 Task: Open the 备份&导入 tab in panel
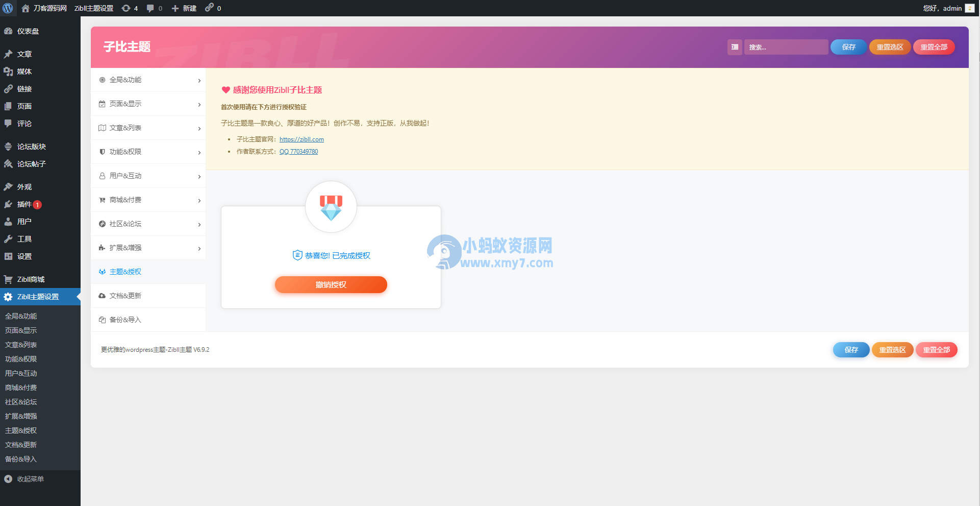pos(148,320)
